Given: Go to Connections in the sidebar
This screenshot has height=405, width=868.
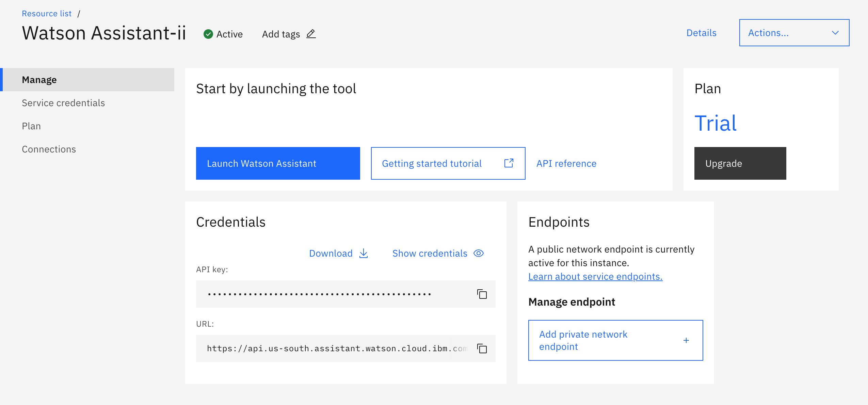Looking at the screenshot, I should pos(49,149).
